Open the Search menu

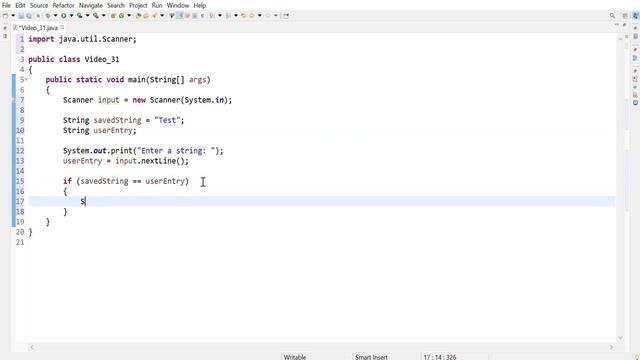click(x=116, y=5)
